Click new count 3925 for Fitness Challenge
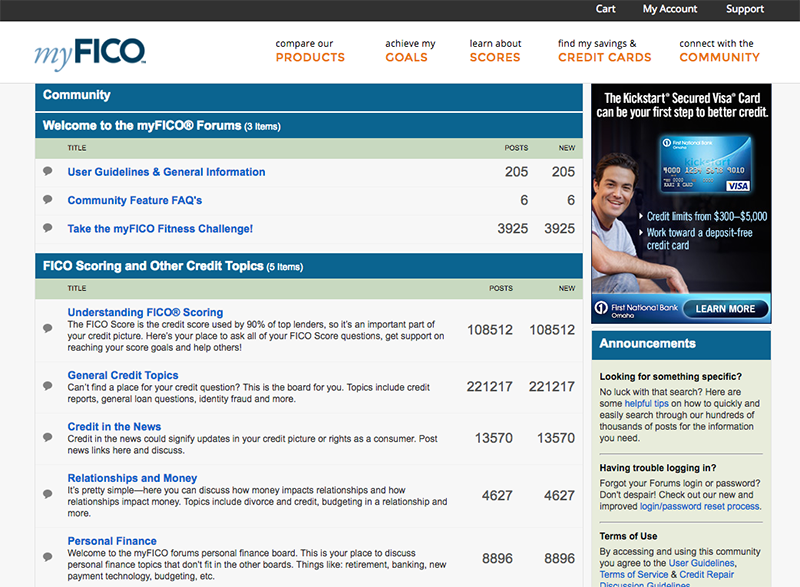 [559, 228]
